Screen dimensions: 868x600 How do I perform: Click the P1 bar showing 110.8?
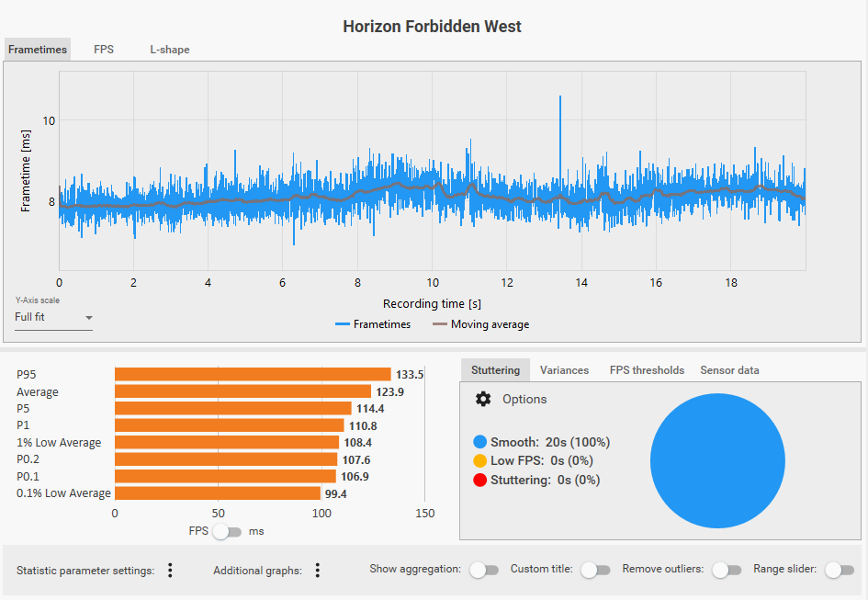pos(230,425)
